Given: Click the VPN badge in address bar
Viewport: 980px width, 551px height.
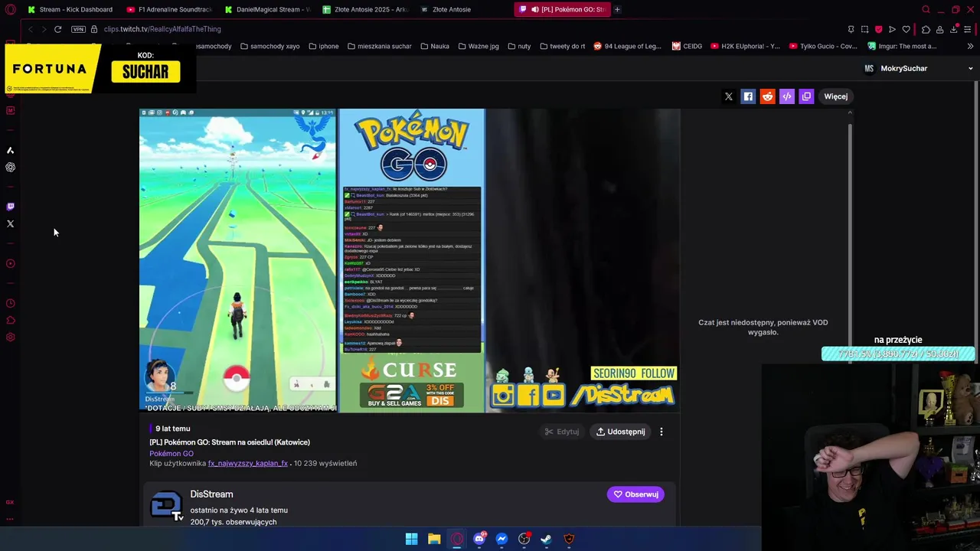Looking at the screenshot, I should pos(78,29).
